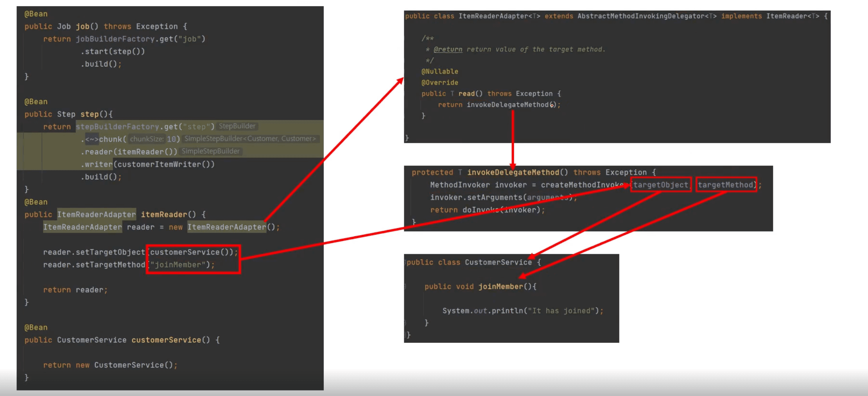Click the red-boxed targetObject argument
868x396 pixels.
(x=660, y=185)
